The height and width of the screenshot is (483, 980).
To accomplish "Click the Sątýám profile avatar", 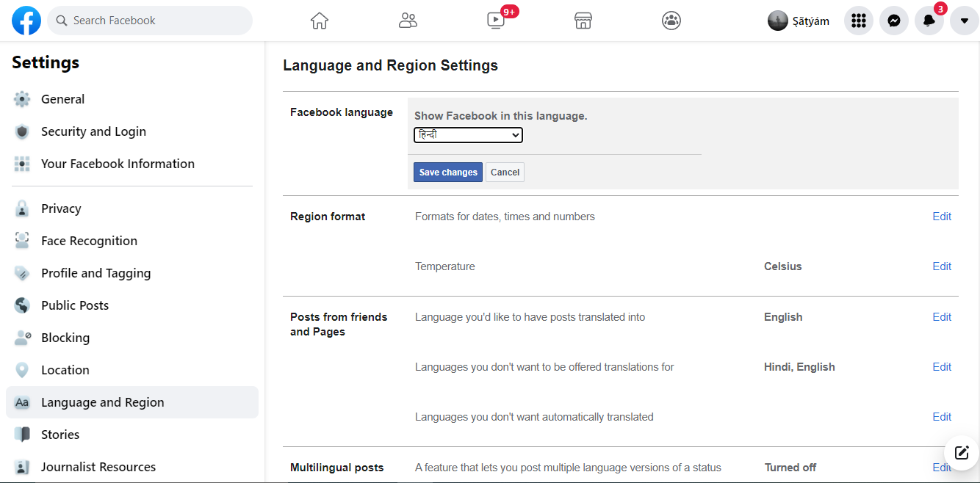I will (778, 21).
